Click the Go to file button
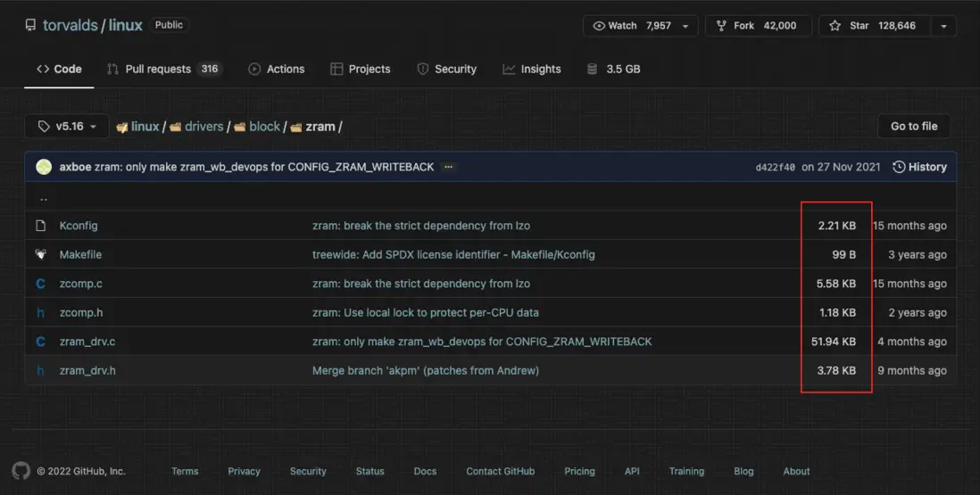Screen dimensions: 980x495 [x=914, y=126]
